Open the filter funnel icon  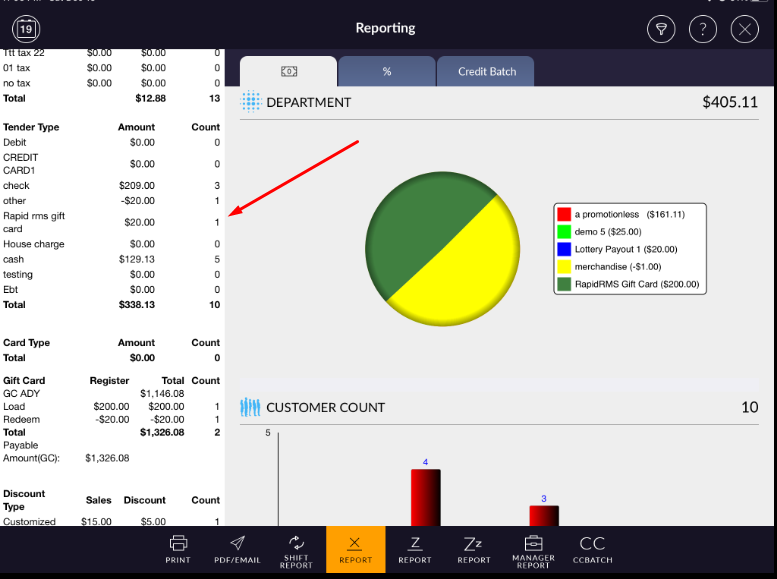click(660, 29)
